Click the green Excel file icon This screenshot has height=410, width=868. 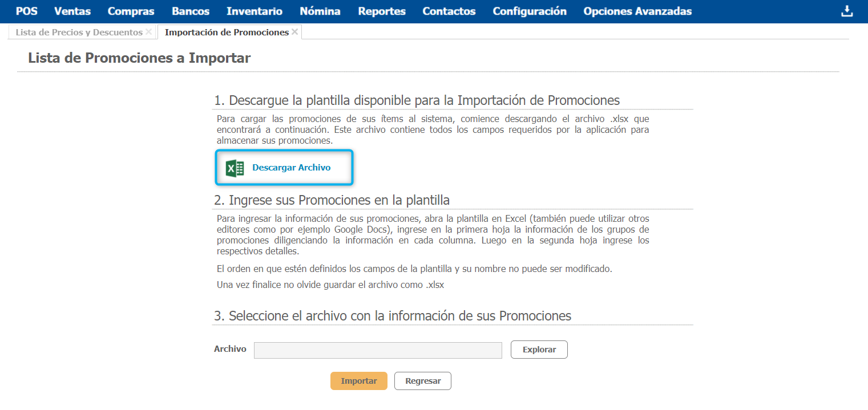pos(235,168)
